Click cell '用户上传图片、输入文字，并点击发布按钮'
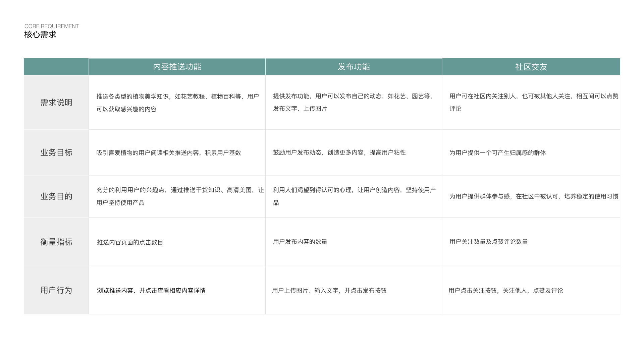Viewport: 644px width, 362px height. coord(354,290)
